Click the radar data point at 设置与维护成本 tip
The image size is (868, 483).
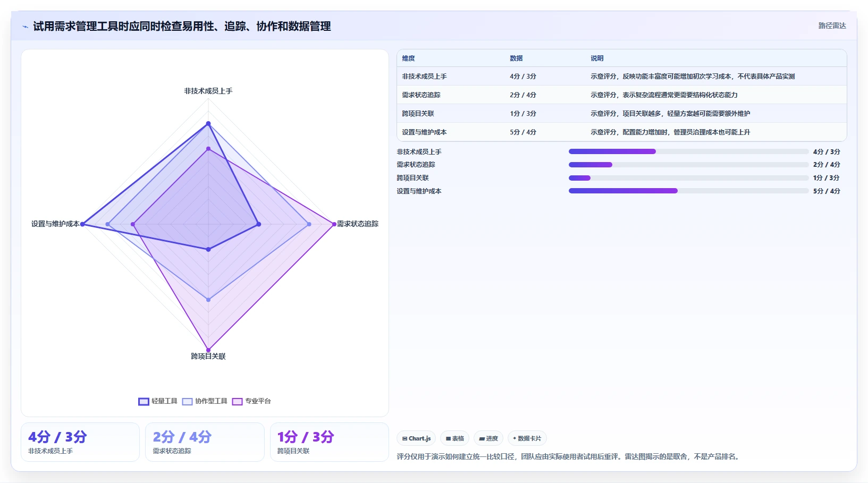click(82, 224)
